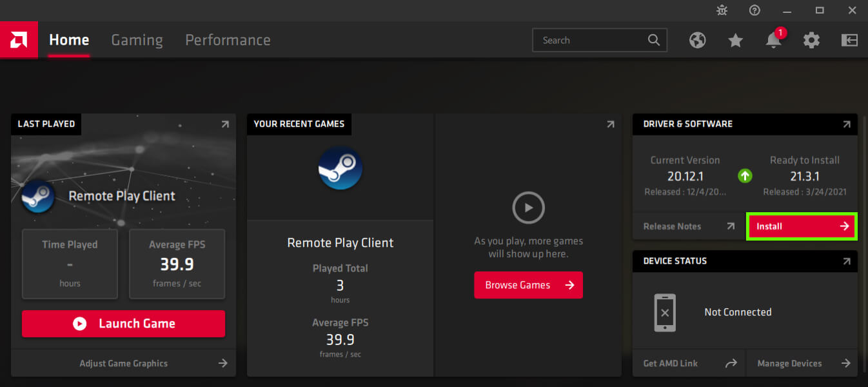Screen dimensions: 868x387
Task: Expand the Your Recent Games panel
Action: [x=610, y=124]
